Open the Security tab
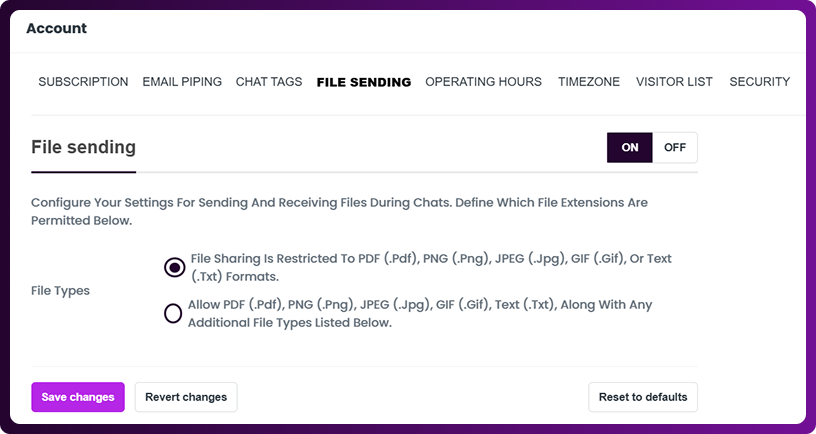816x434 pixels. (759, 82)
